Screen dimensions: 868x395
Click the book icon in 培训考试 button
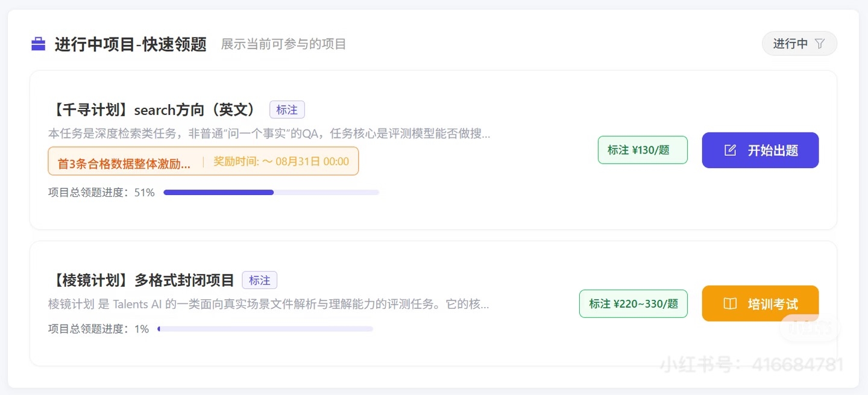(x=730, y=303)
